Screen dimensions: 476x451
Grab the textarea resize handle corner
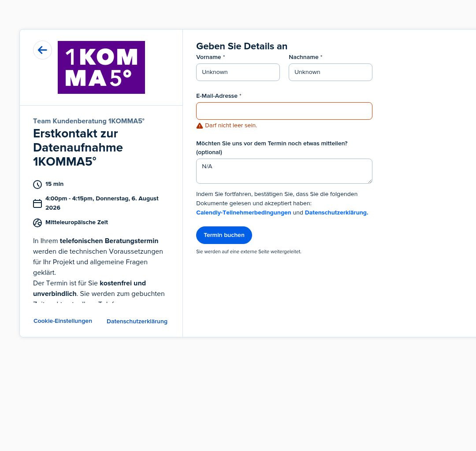pyautogui.click(x=370, y=181)
